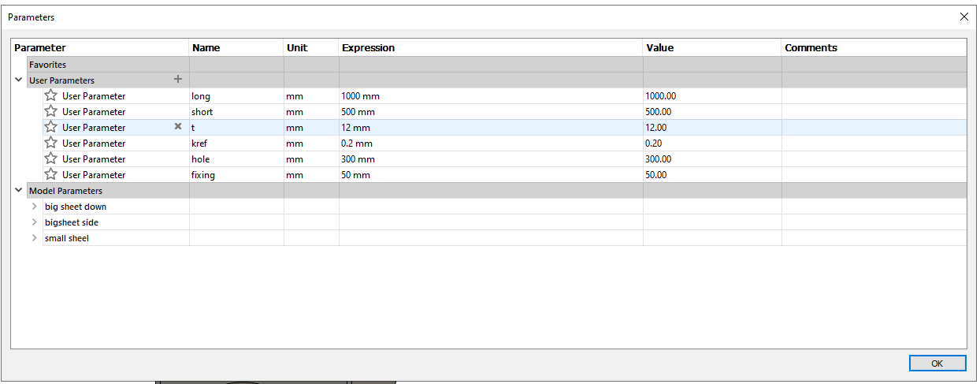The width and height of the screenshot is (980, 384).
Task: Collapse the Model Parameters group
Action: [18, 190]
